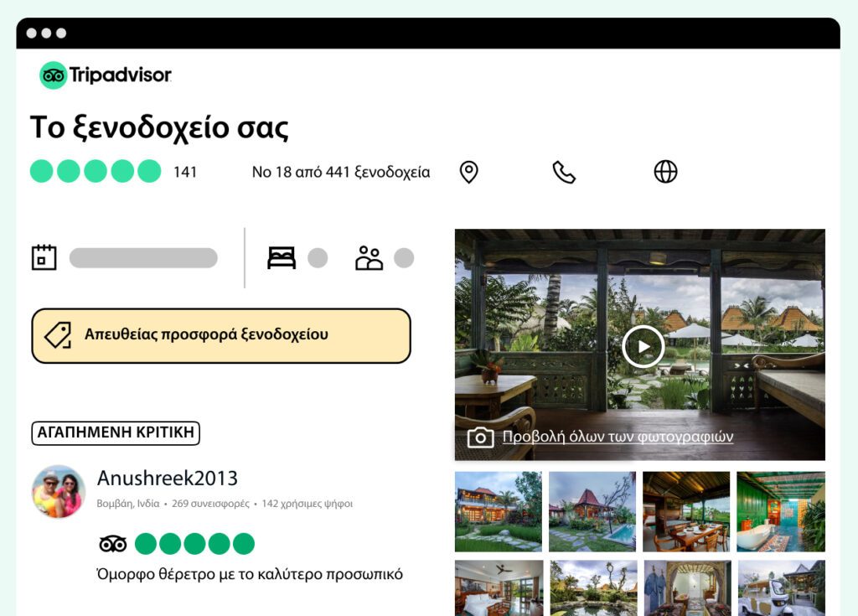858x616 pixels.
Task: Click the 142 χρήσιμες ψήφοι text
Action: (x=307, y=504)
